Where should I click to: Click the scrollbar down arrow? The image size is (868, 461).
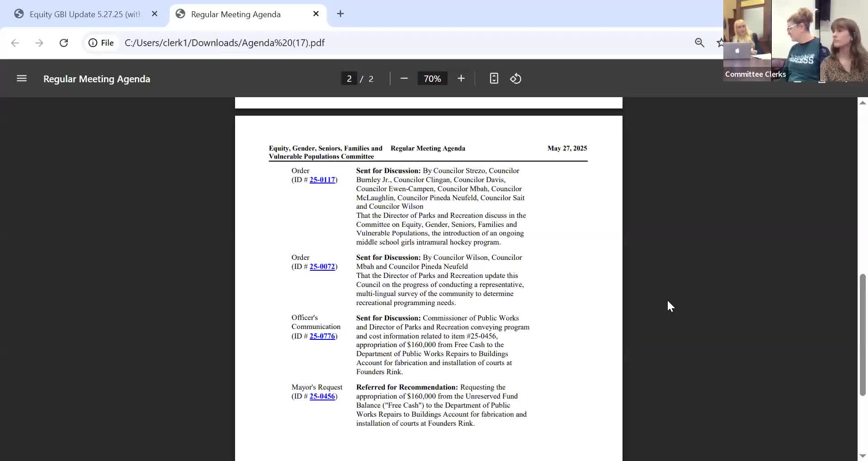(x=862, y=456)
